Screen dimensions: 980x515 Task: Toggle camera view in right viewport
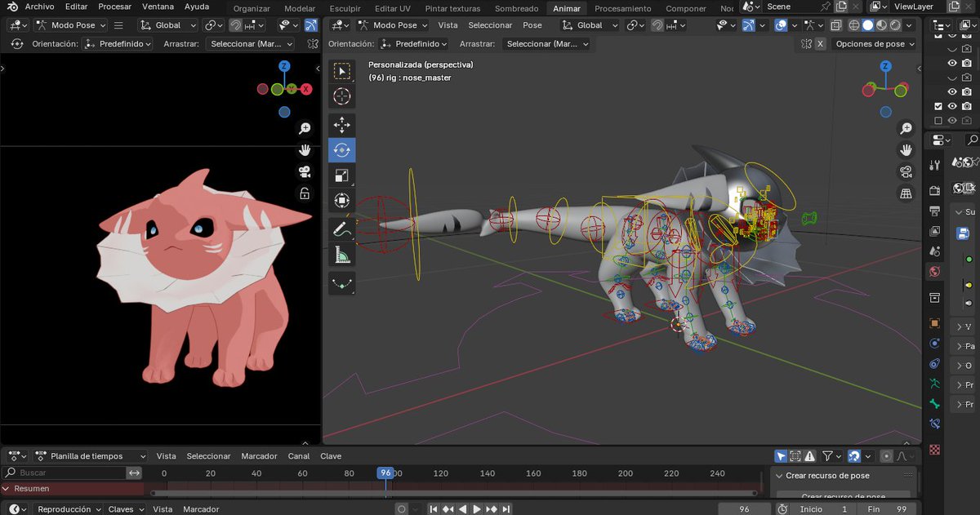(906, 171)
